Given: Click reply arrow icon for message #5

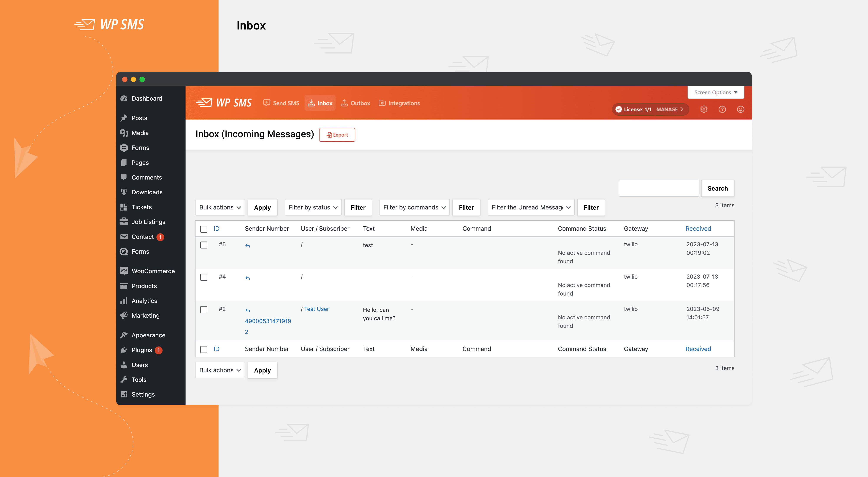Looking at the screenshot, I should [x=248, y=246].
